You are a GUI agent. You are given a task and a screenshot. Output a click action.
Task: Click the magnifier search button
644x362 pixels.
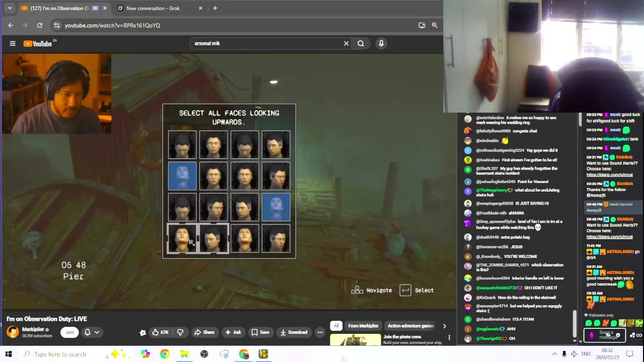pos(361,44)
